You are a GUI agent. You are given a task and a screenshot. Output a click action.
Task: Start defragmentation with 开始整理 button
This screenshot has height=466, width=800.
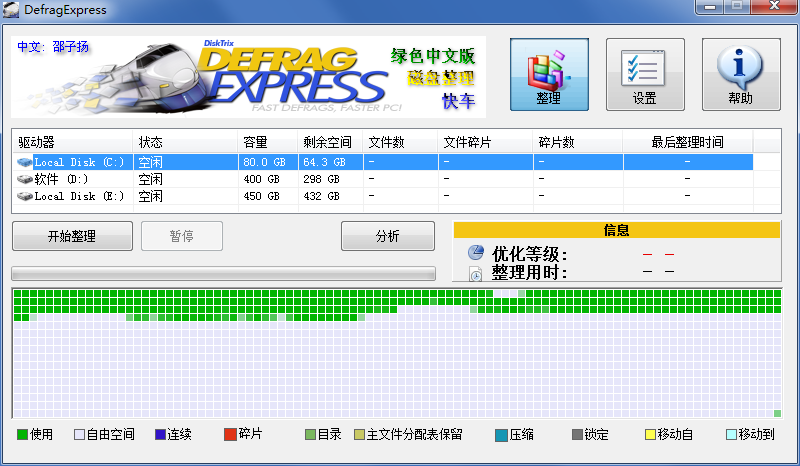click(72, 236)
